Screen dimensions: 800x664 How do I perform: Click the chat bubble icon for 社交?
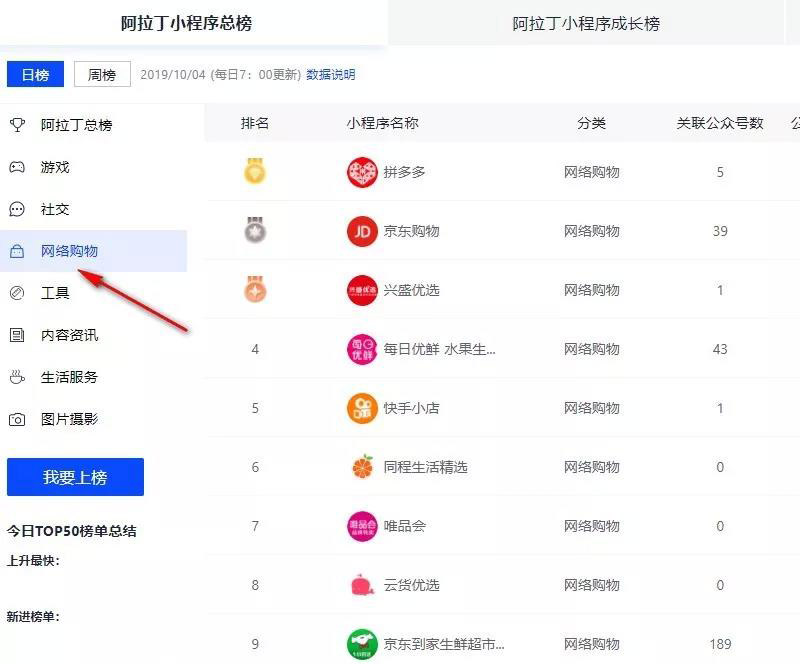point(17,209)
